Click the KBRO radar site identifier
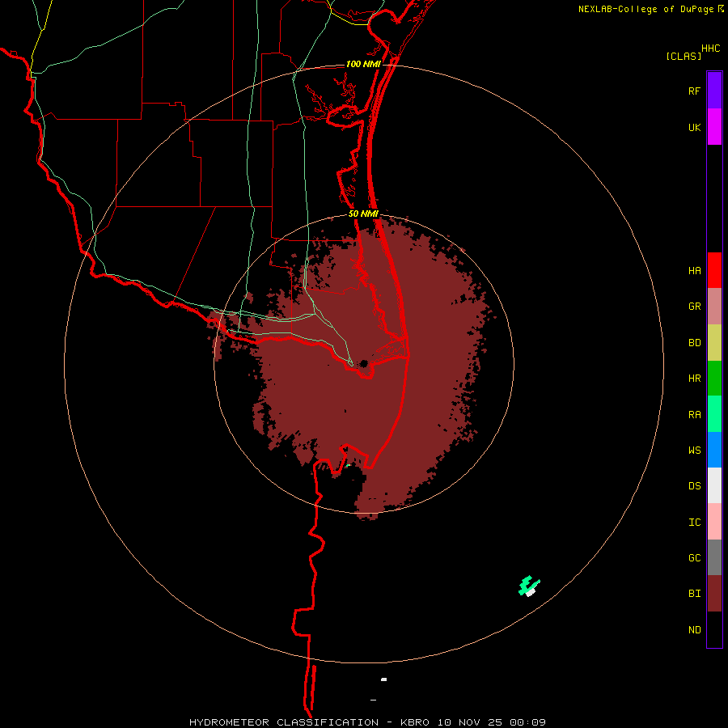 (415, 722)
